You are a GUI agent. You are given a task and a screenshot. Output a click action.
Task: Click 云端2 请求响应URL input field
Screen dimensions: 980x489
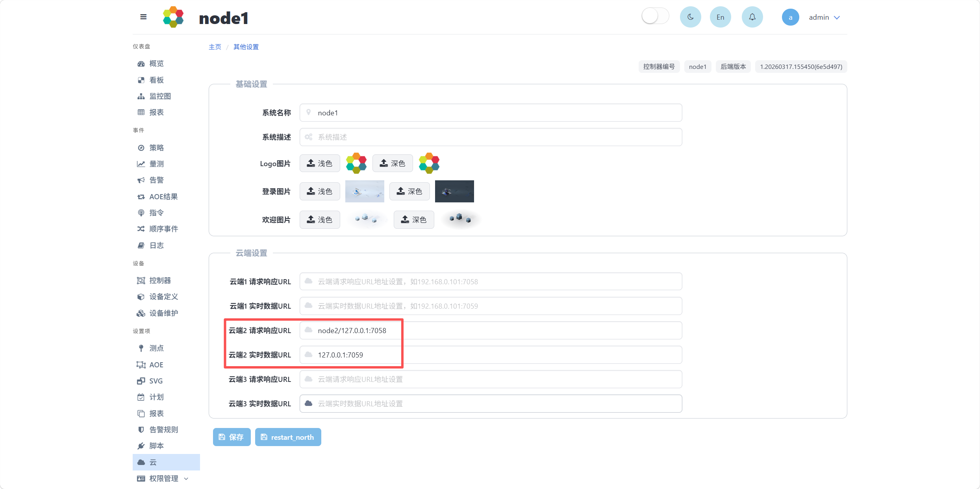tap(491, 330)
